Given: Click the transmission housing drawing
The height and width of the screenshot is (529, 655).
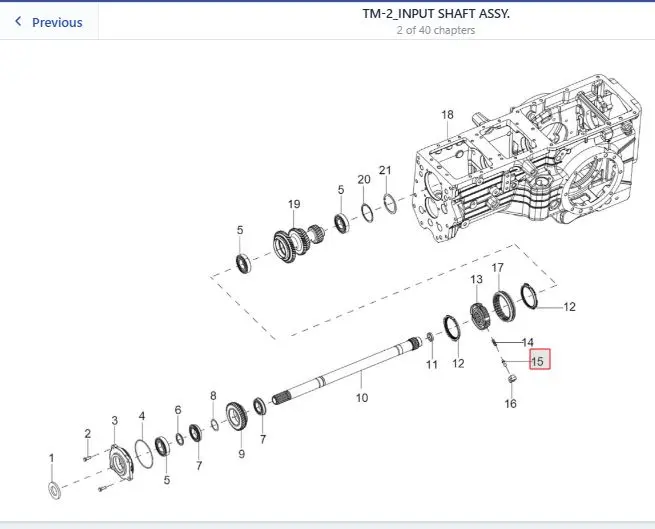Looking at the screenshot, I should point(527,159).
